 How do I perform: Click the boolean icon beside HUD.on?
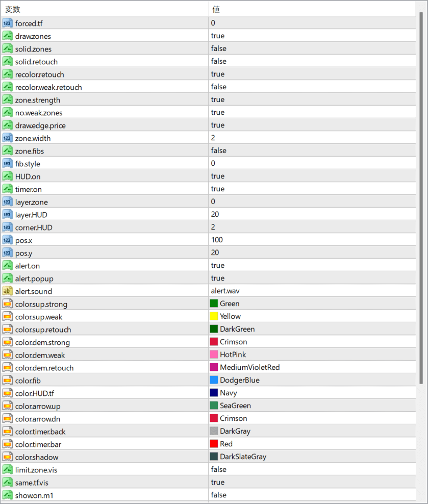7,176
